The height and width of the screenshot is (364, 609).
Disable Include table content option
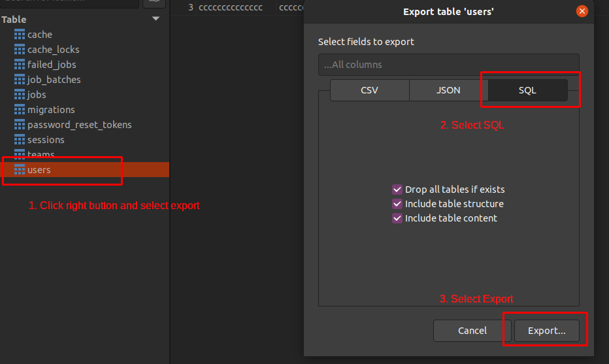point(397,218)
